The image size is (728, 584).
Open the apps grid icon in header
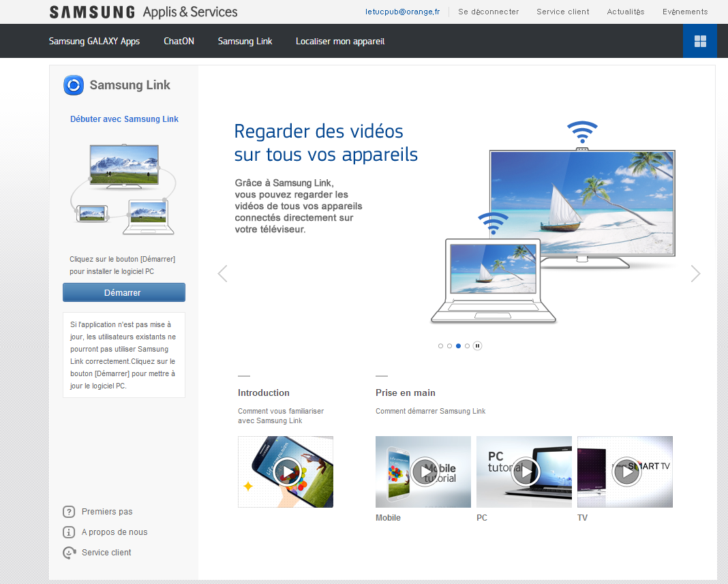(699, 41)
